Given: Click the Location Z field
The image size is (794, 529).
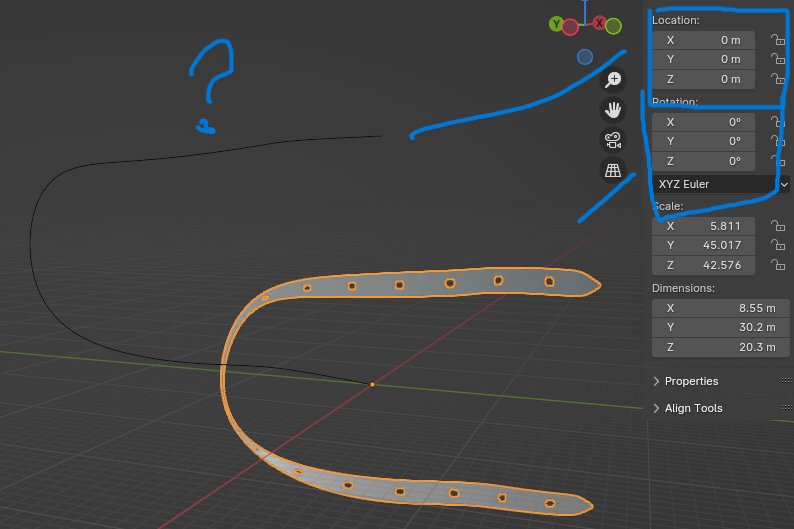Looking at the screenshot, I should click(703, 79).
